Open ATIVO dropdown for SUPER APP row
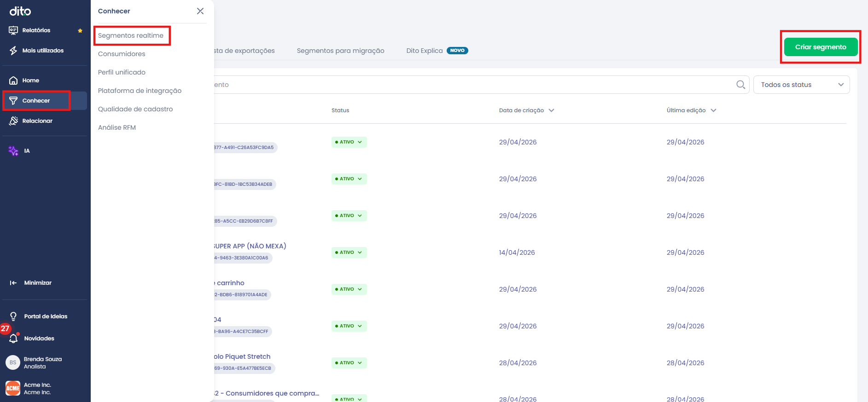The width and height of the screenshot is (868, 402). (x=349, y=253)
